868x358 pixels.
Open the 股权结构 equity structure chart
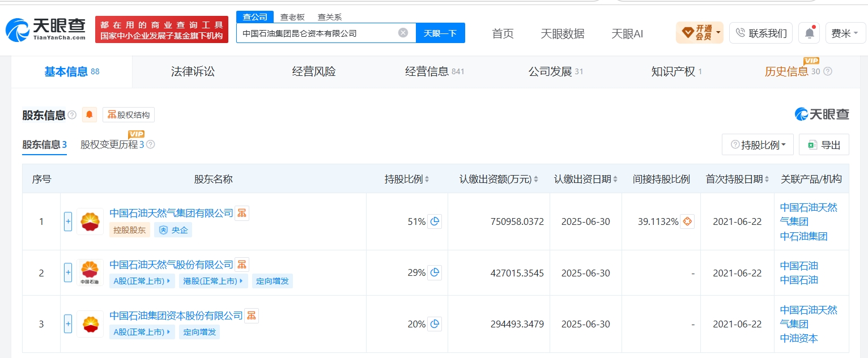[129, 115]
